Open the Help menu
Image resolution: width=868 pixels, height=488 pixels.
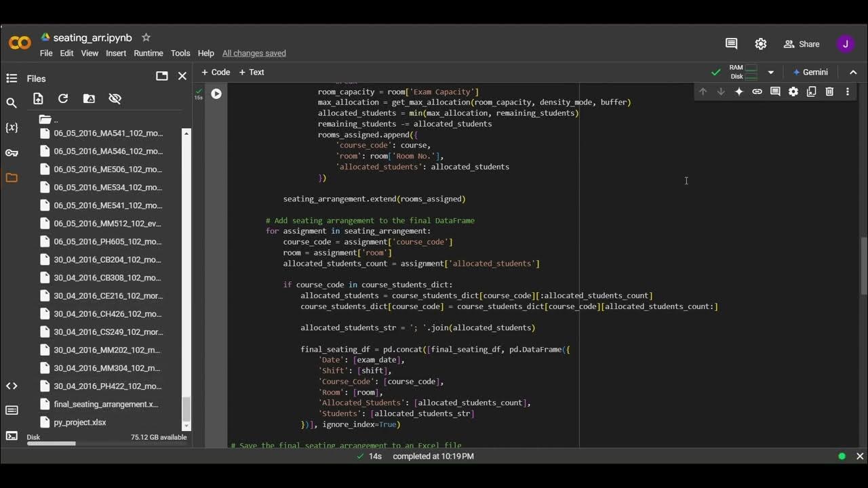pos(205,53)
